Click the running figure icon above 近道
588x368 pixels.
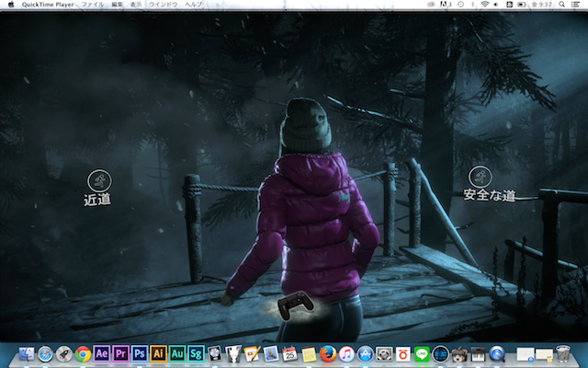tap(99, 180)
